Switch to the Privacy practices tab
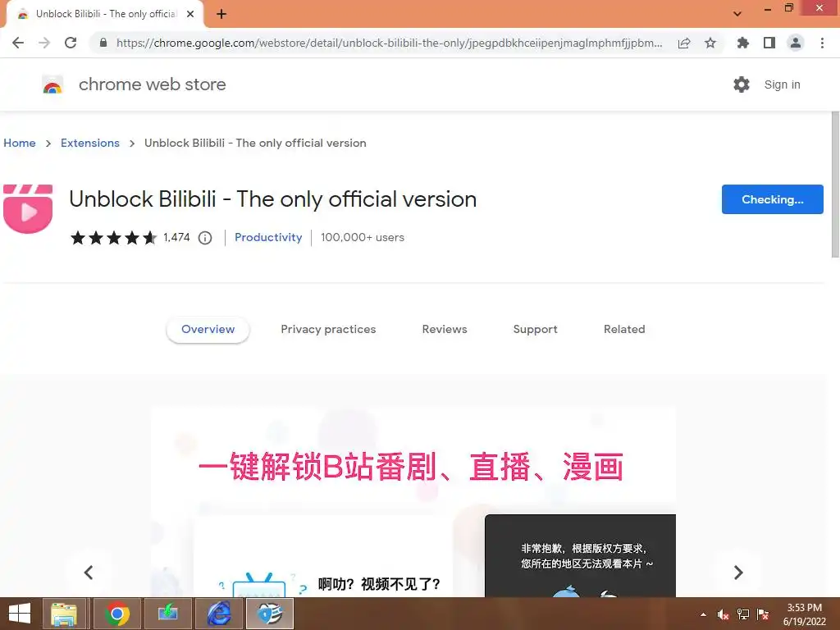The image size is (840, 630). click(328, 330)
